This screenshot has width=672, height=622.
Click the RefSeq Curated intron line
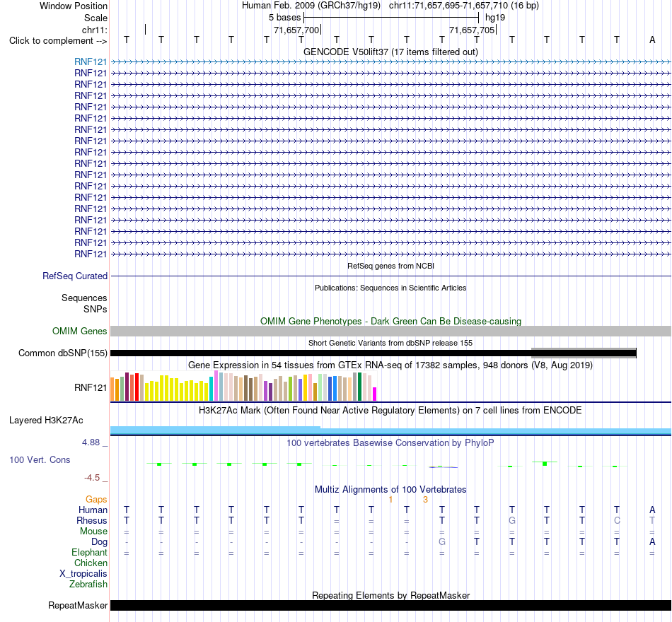pyautogui.click(x=391, y=276)
